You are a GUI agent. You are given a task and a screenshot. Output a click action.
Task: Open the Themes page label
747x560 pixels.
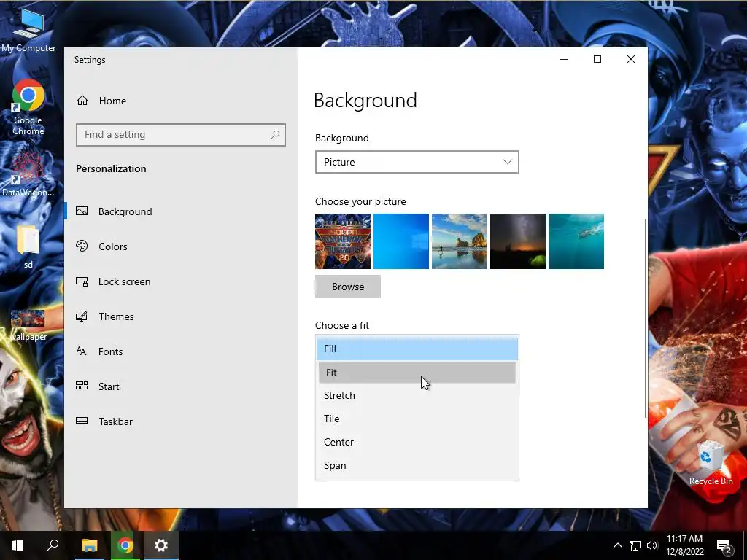coord(116,316)
